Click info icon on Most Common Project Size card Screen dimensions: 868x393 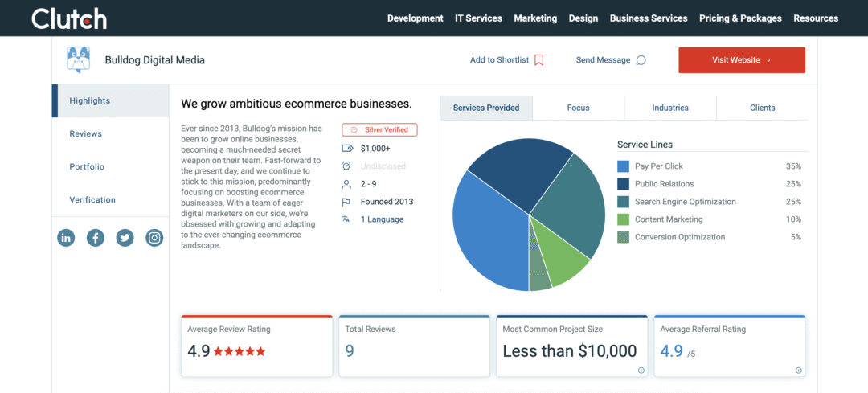[641, 370]
